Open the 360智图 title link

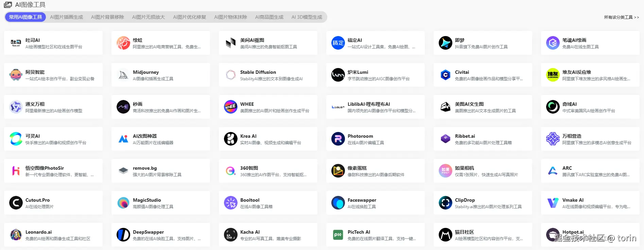coord(249,168)
